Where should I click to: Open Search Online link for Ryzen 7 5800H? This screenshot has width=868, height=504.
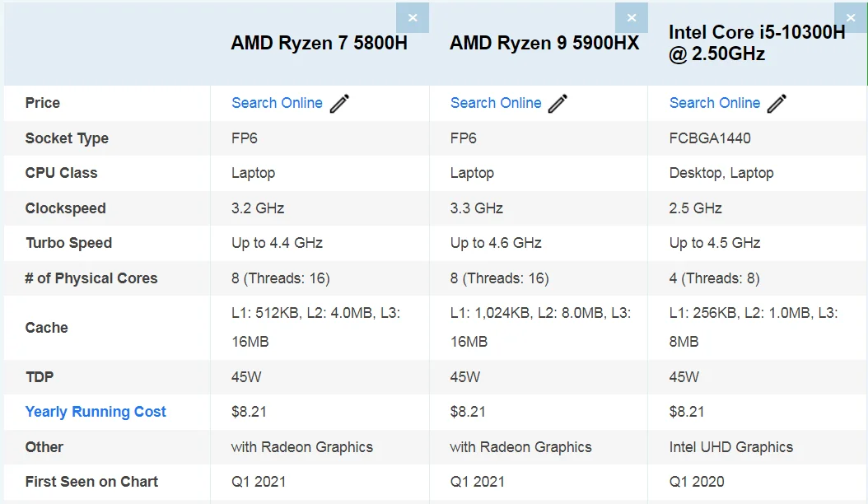[x=277, y=103]
